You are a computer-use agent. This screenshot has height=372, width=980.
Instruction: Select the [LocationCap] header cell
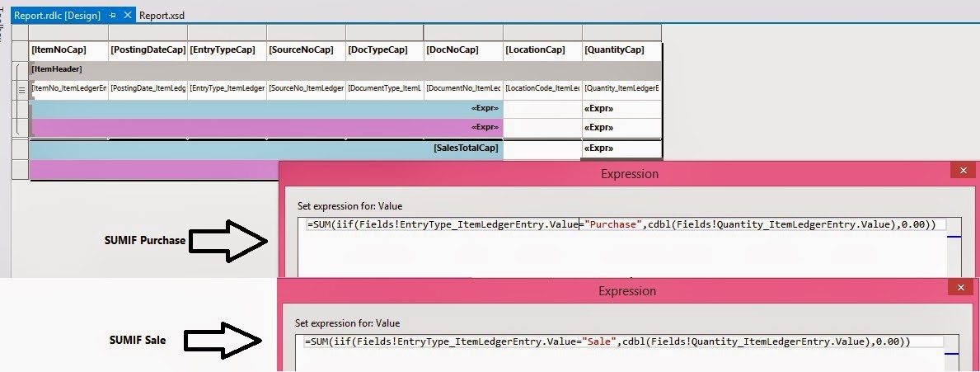coord(542,50)
